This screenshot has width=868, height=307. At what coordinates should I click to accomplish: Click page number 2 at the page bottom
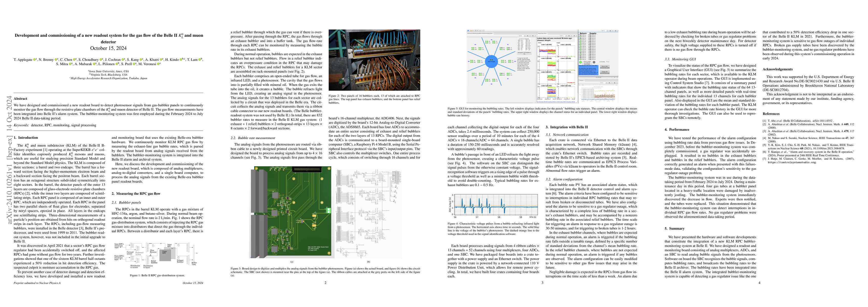pos(325,283)
